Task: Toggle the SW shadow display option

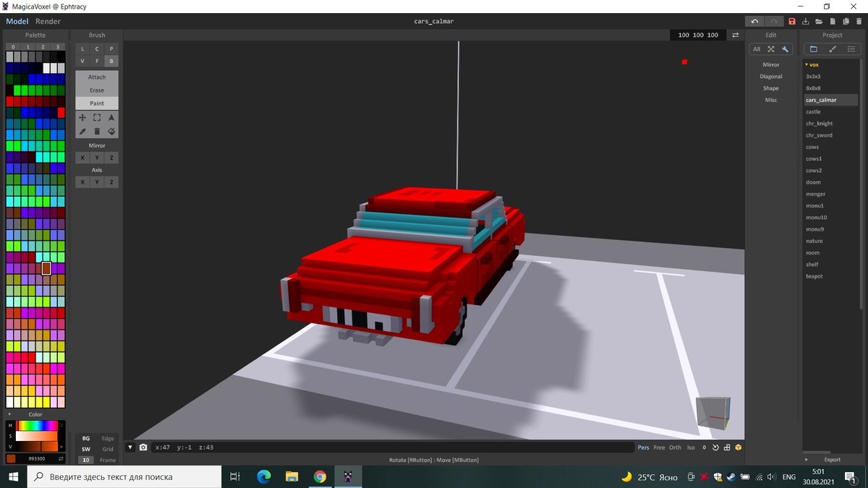Action: [86, 449]
